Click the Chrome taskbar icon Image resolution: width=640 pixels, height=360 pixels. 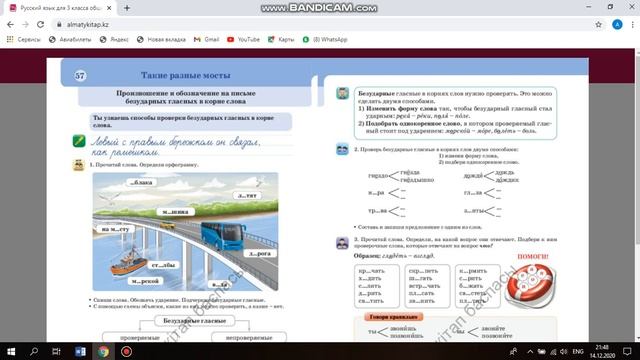click(103, 351)
